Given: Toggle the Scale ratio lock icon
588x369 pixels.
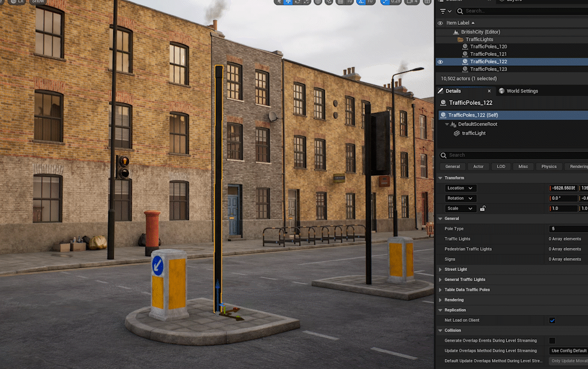Looking at the screenshot, I should coord(483,208).
